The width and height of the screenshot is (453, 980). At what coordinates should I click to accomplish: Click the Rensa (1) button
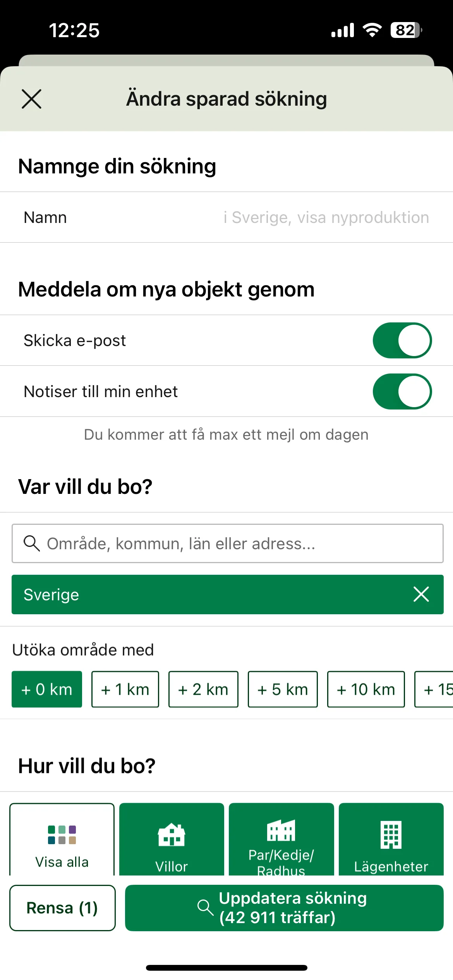[62, 908]
